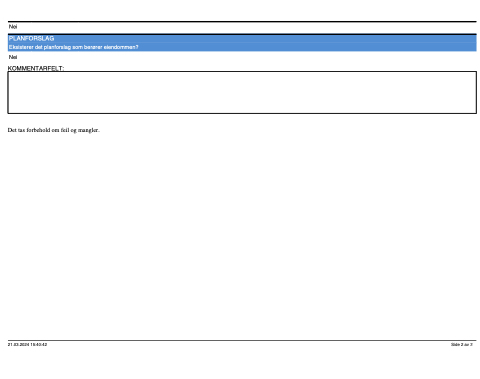
Task: Click the thin footer separator line
Action: (x=242, y=340)
